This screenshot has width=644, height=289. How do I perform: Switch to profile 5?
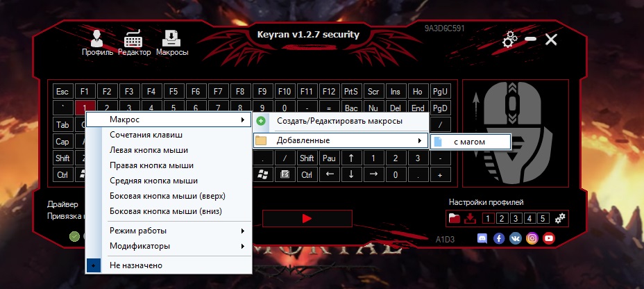pos(543,218)
